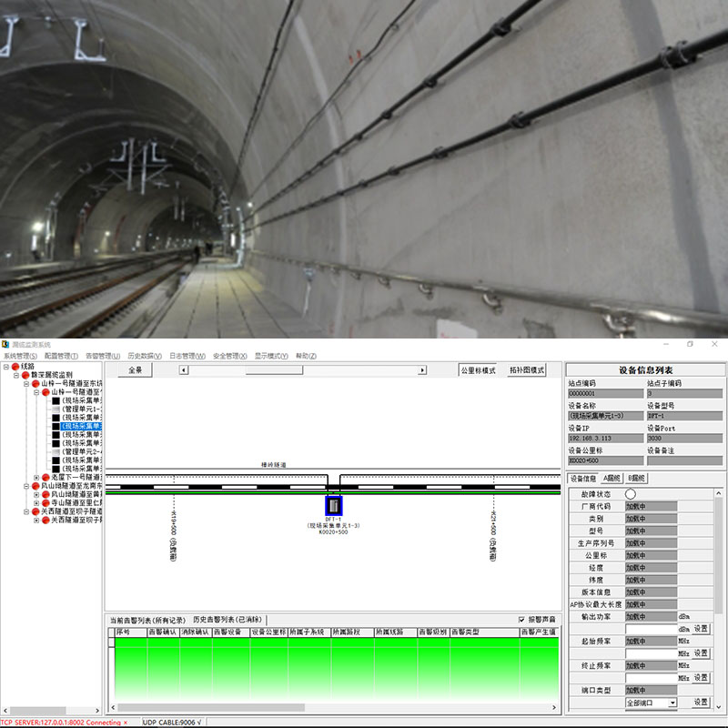Click the 输出功率 dBm input field

[x=649, y=629]
